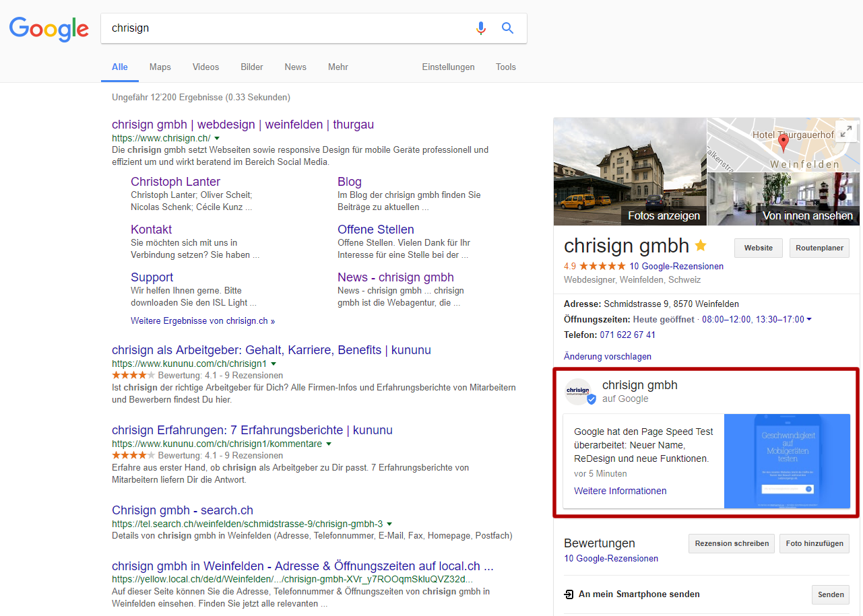Open the Christoph Lanter sitelink
Screen dimensions: 863x616
175,182
